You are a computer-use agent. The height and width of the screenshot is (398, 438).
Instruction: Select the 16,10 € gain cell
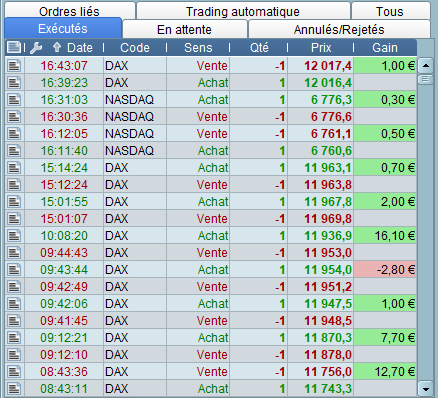pos(385,236)
